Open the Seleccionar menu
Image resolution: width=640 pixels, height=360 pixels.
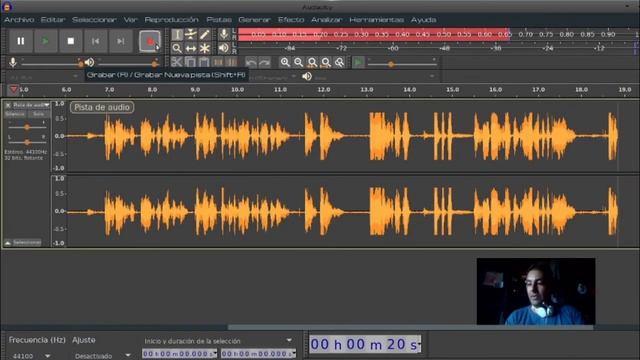[94, 20]
